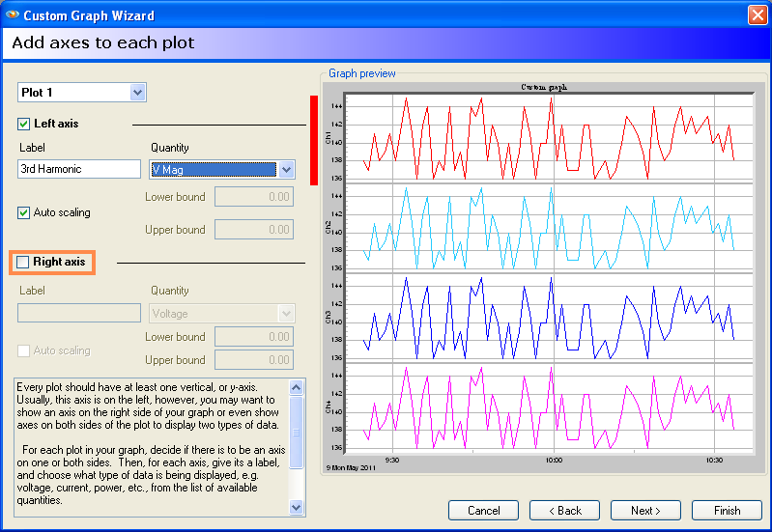The width and height of the screenshot is (772, 532).
Task: Enable the Right axis checkbox
Action: (x=24, y=262)
